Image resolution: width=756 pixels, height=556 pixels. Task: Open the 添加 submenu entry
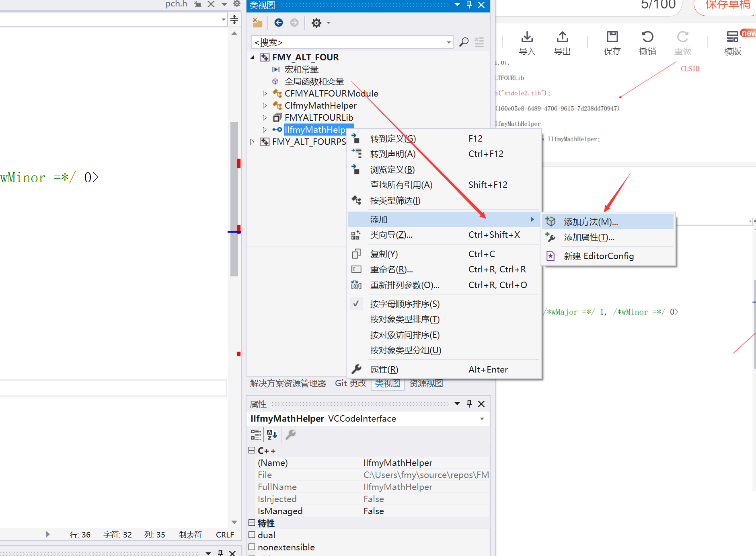(443, 220)
